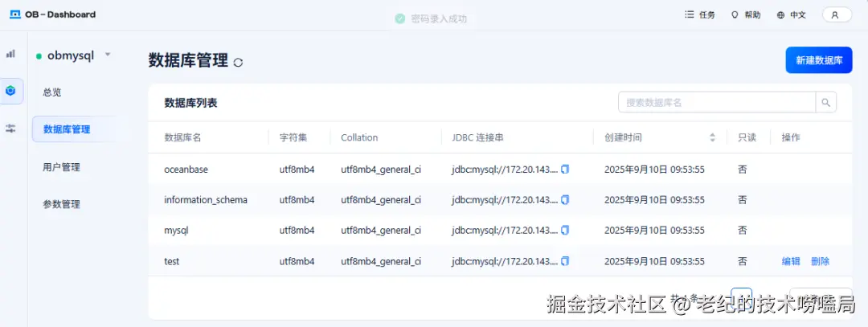Refresh the database management page
The width and height of the screenshot is (868, 327).
coord(238,63)
